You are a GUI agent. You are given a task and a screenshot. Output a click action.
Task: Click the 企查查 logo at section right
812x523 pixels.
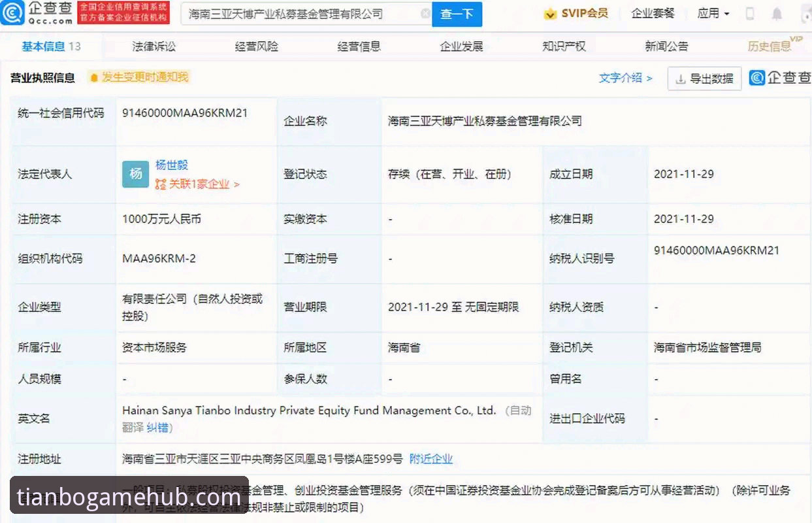pyautogui.click(x=780, y=78)
